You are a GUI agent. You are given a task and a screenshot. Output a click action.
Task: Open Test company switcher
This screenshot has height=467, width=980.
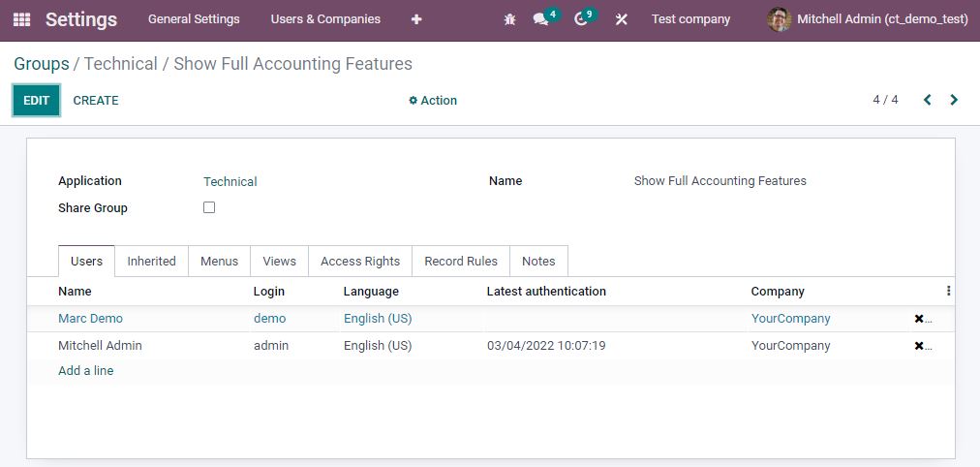click(690, 19)
